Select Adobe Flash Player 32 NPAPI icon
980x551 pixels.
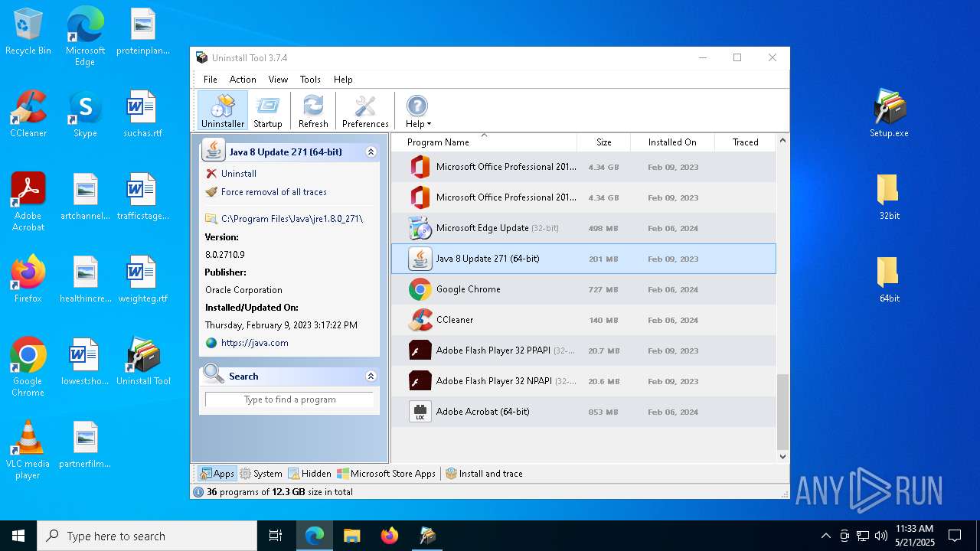pos(420,381)
